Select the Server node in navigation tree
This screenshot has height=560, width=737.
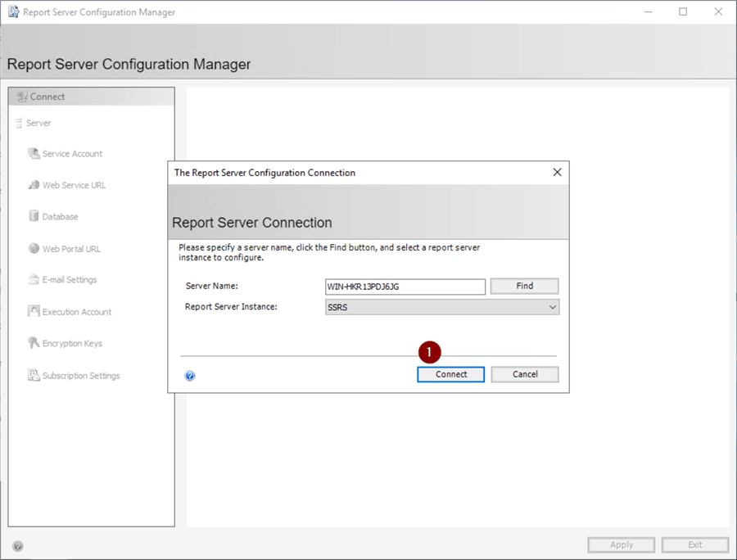coord(38,123)
